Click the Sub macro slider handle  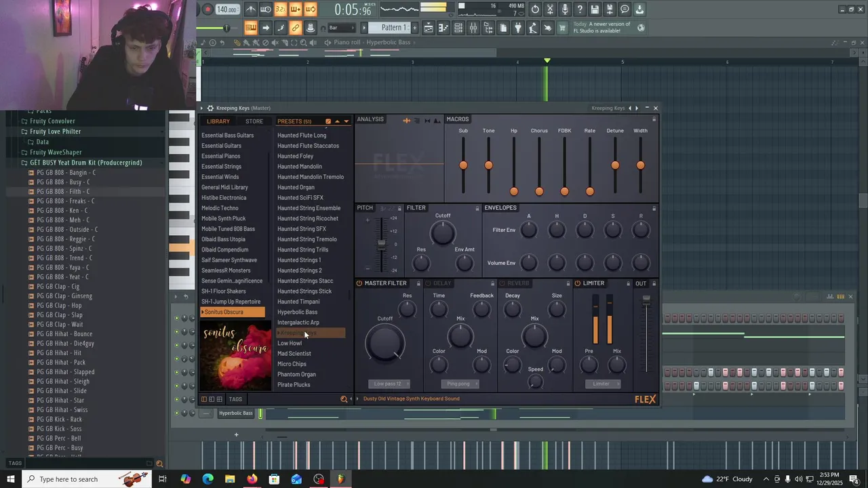[x=463, y=165]
